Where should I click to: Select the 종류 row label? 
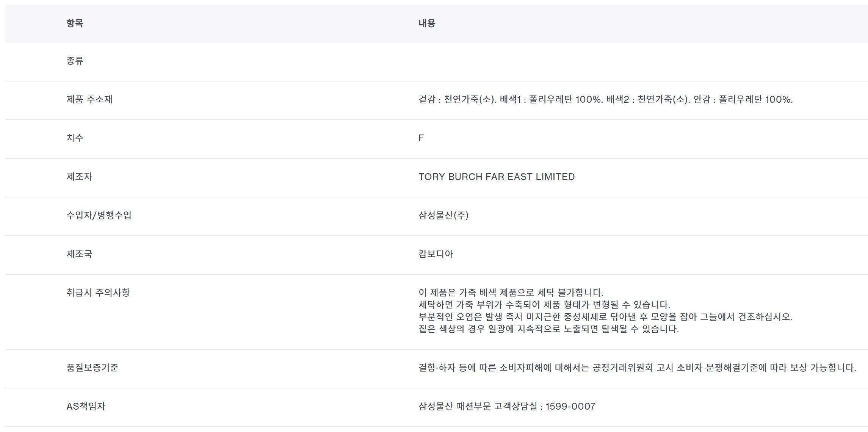[x=75, y=61]
